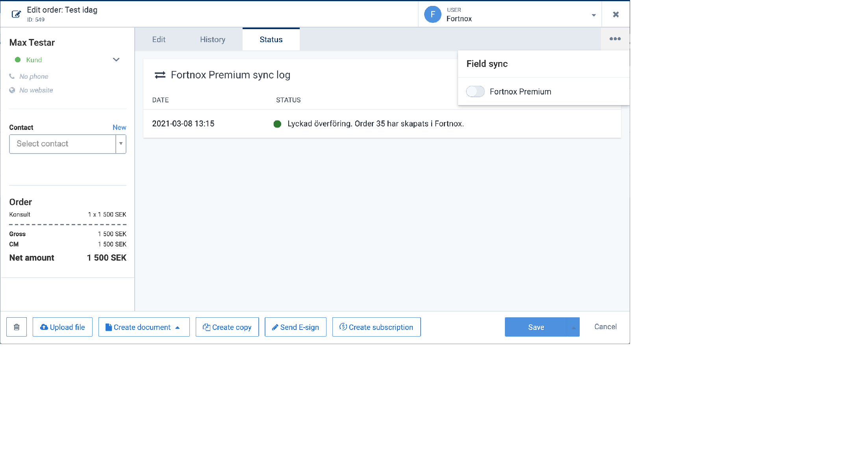Click the Edit order: Test idag title
The image size is (868, 474).
(x=62, y=10)
